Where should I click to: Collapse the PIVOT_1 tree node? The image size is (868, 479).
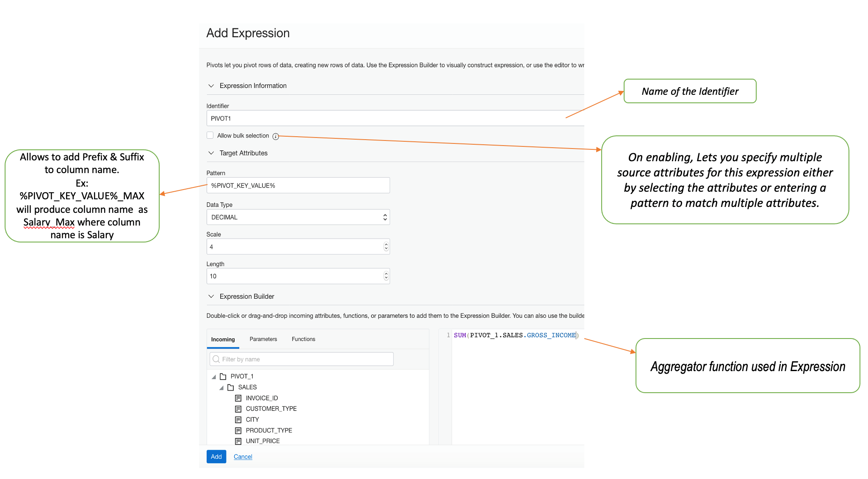tap(214, 377)
